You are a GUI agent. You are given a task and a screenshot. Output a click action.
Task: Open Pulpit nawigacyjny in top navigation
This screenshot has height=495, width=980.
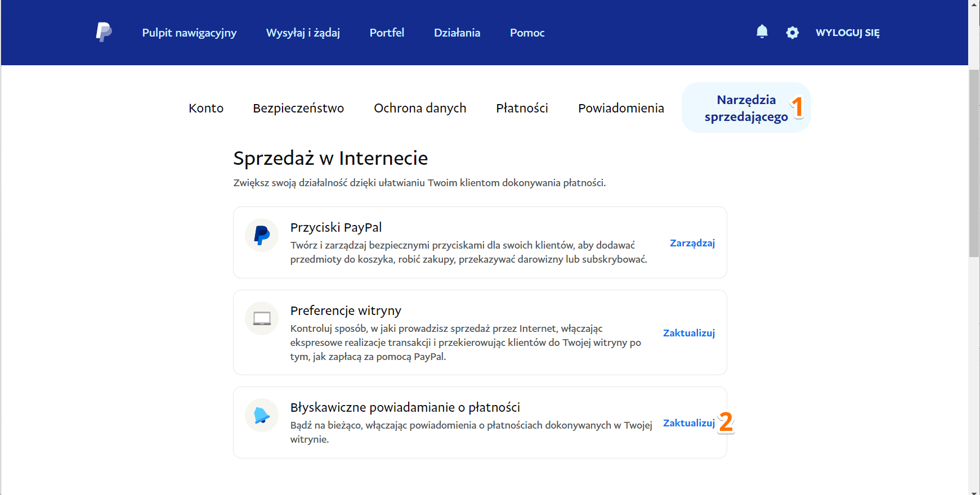click(189, 33)
